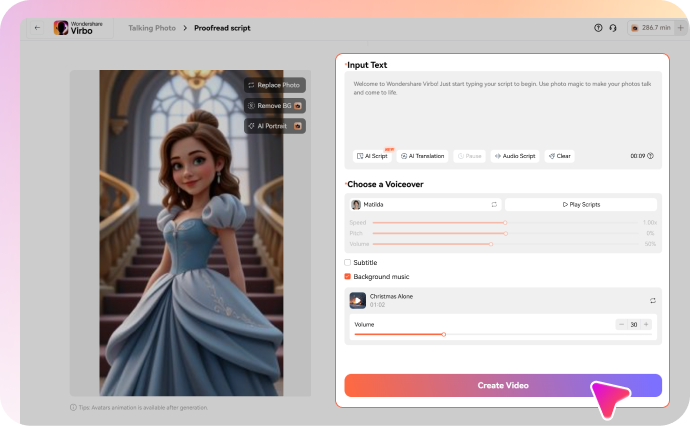The image size is (690, 426).
Task: Adjust the background music Volume slider
Action: [503, 334]
